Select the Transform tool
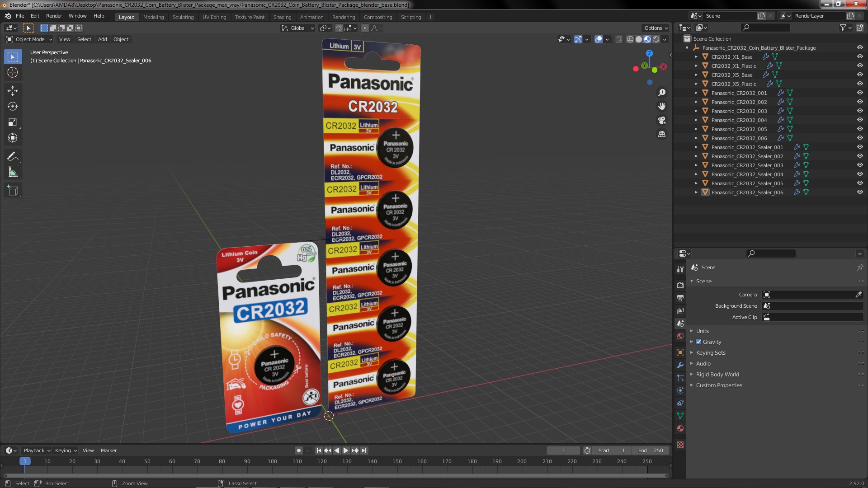Screen dimensions: 868x488 (x=13, y=138)
